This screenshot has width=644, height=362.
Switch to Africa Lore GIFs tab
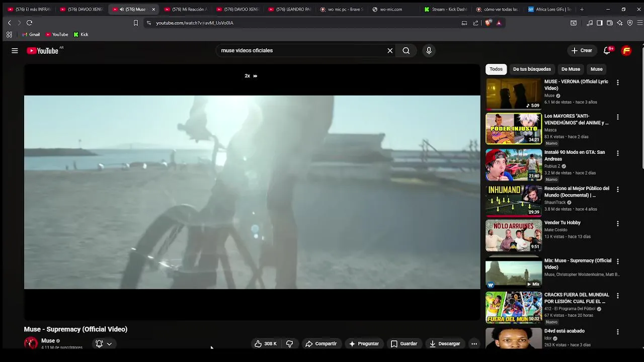pyautogui.click(x=550, y=9)
